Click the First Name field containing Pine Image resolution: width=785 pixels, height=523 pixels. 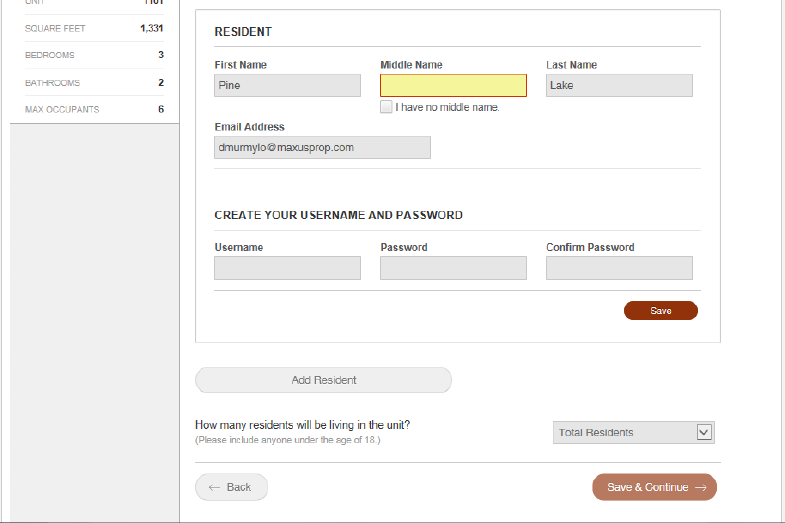[x=287, y=86]
